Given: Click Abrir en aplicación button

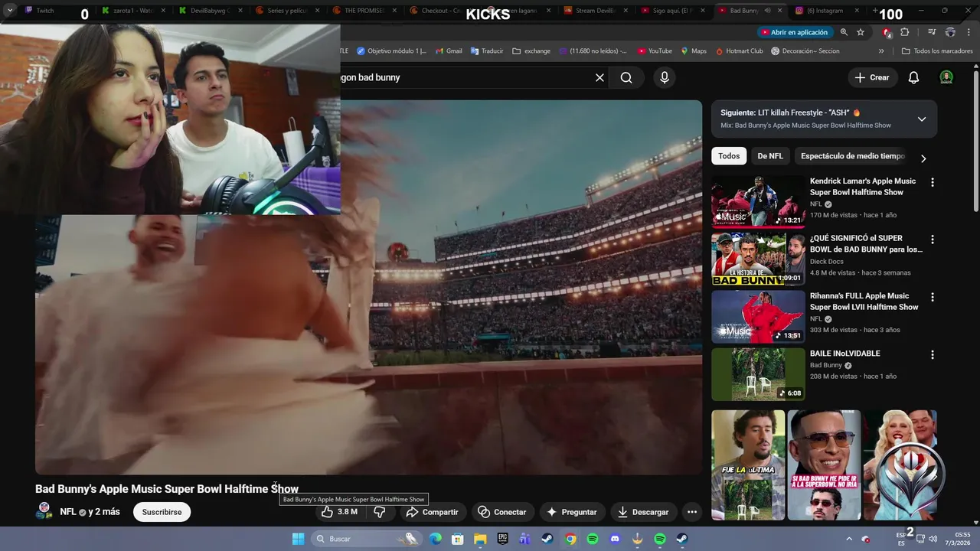Looking at the screenshot, I should coord(794,32).
